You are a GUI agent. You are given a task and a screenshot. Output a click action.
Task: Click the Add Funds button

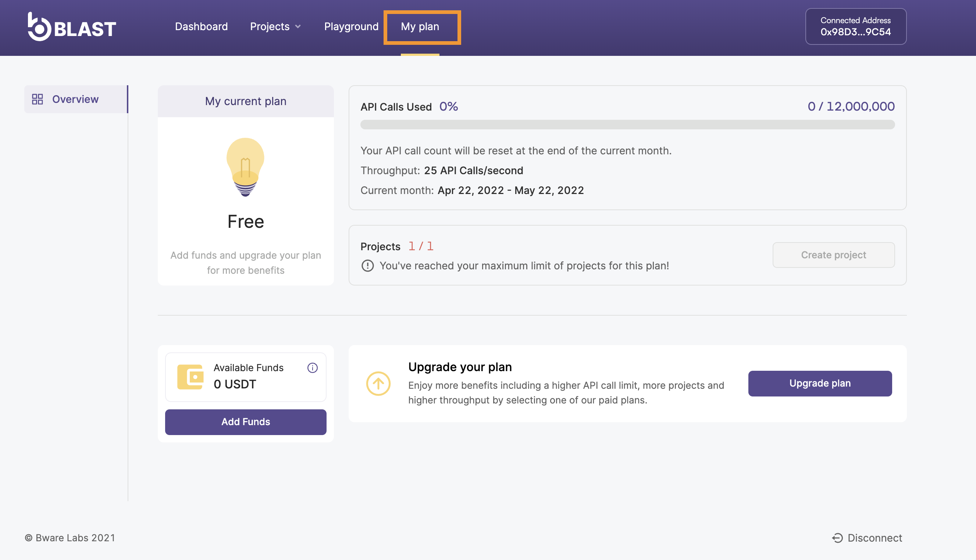tap(246, 422)
